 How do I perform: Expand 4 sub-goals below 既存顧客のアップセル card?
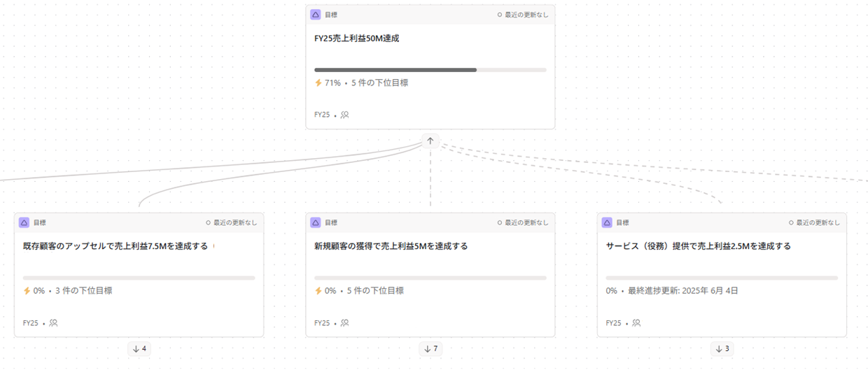coord(139,348)
